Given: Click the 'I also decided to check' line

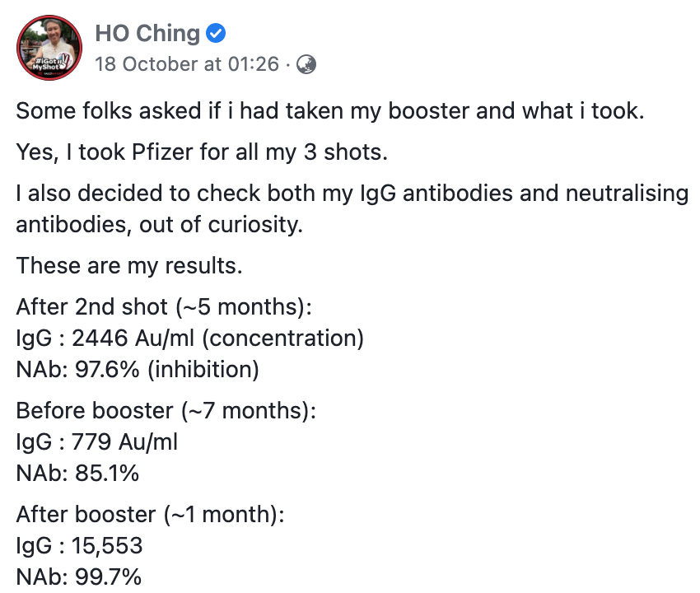Looking at the screenshot, I should [x=352, y=194].
